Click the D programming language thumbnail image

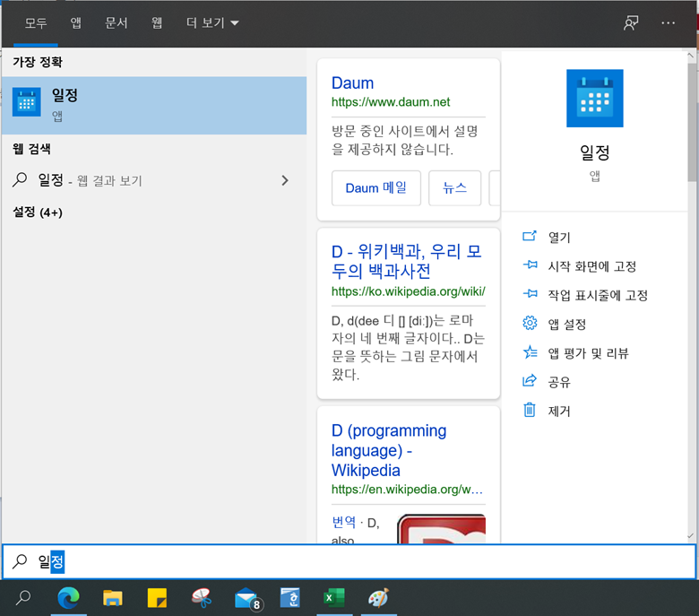441,528
